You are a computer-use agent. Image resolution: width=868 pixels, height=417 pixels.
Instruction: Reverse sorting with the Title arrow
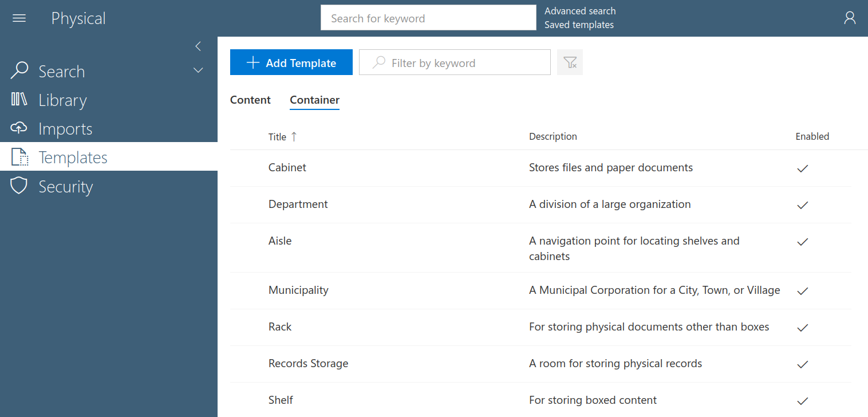click(x=293, y=136)
